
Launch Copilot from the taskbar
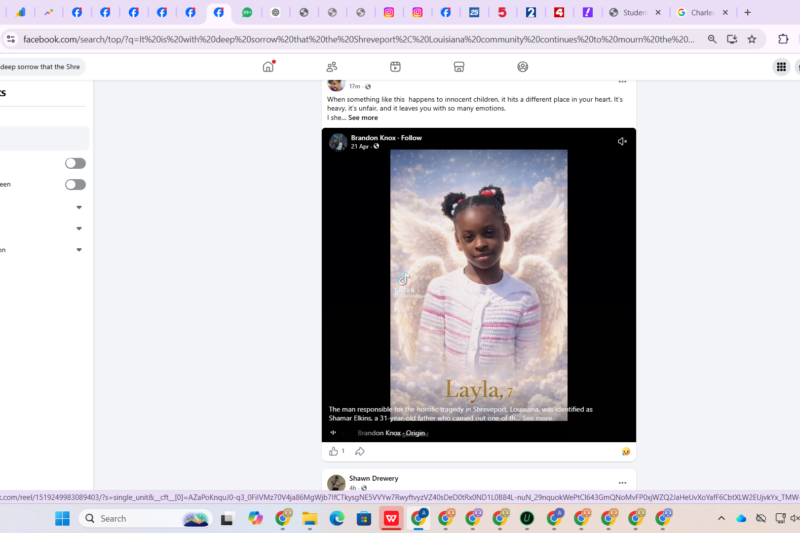click(x=255, y=518)
